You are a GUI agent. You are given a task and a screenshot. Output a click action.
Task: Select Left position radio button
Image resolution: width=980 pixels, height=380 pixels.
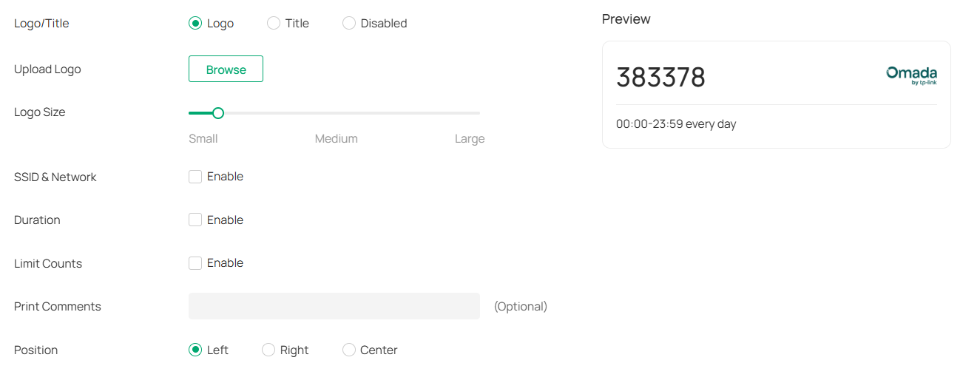(195, 350)
